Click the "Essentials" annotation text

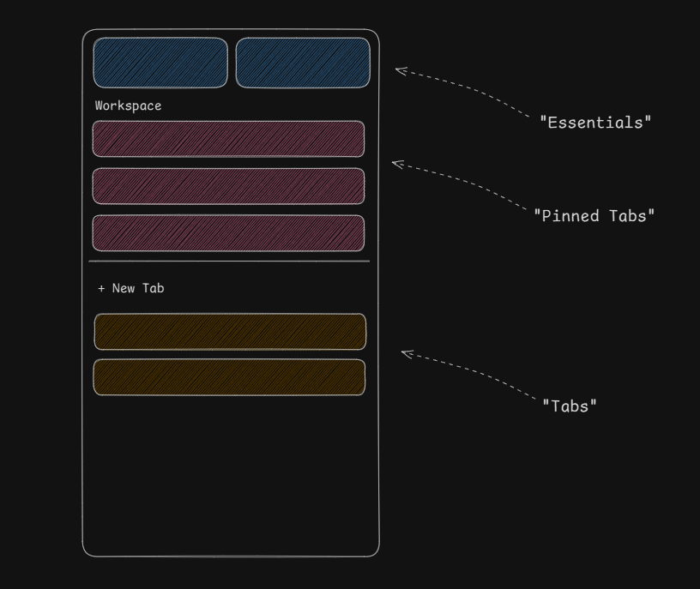pos(595,123)
